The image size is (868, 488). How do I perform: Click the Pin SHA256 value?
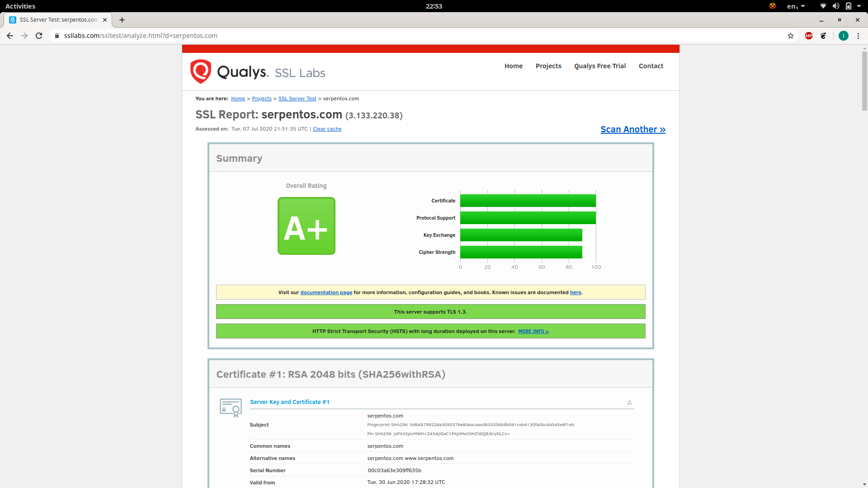click(452, 434)
